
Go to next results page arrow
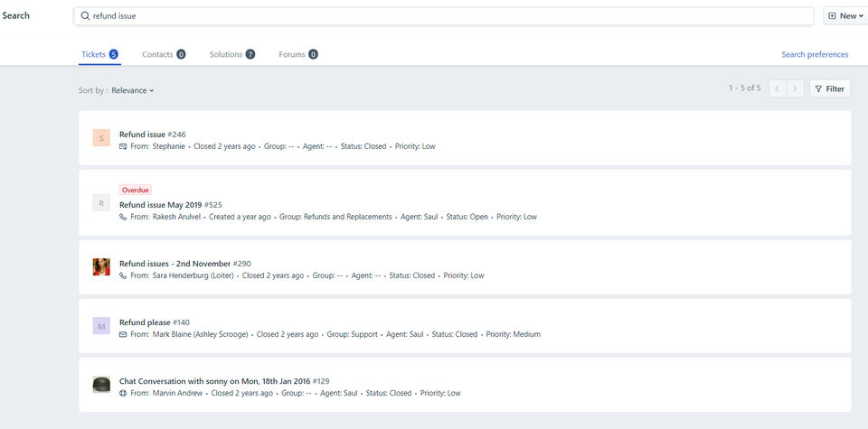[x=796, y=89]
